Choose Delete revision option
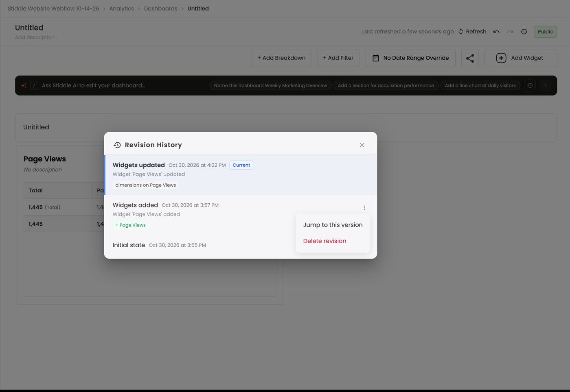Viewport: 570px width, 392px height. click(x=333, y=241)
